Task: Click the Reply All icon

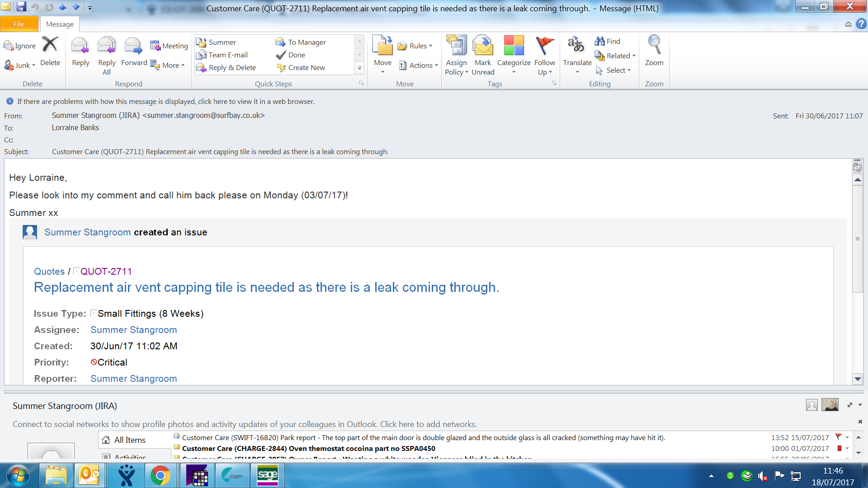Action: pyautogui.click(x=107, y=46)
